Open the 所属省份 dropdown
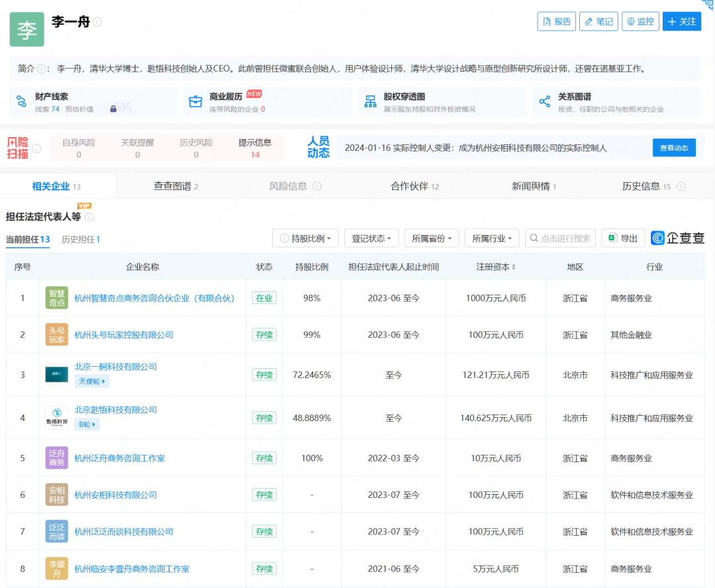This screenshot has height=588, width=715. 432,238
